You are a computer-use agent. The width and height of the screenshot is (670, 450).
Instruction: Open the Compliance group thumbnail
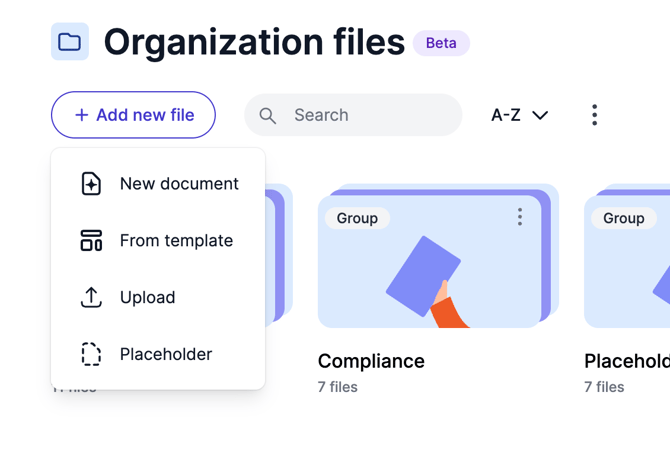click(x=438, y=256)
